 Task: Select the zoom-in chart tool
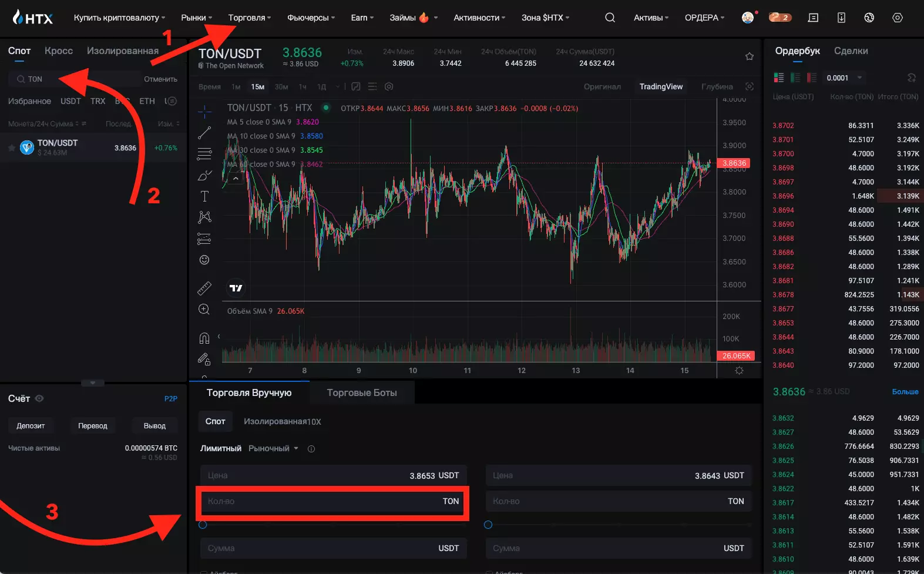[204, 310]
